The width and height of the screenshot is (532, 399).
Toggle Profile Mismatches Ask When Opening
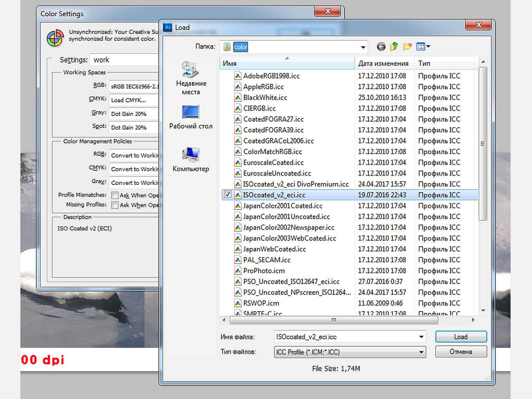115,196
